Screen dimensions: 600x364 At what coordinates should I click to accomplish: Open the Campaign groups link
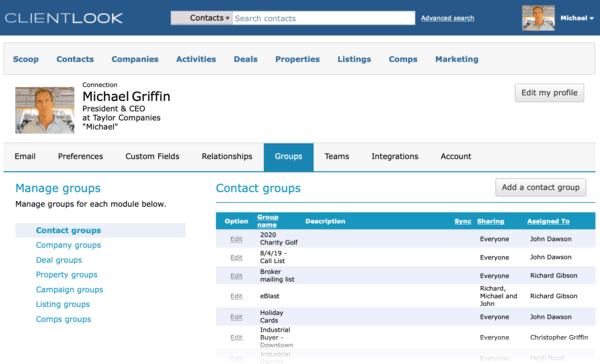point(69,290)
